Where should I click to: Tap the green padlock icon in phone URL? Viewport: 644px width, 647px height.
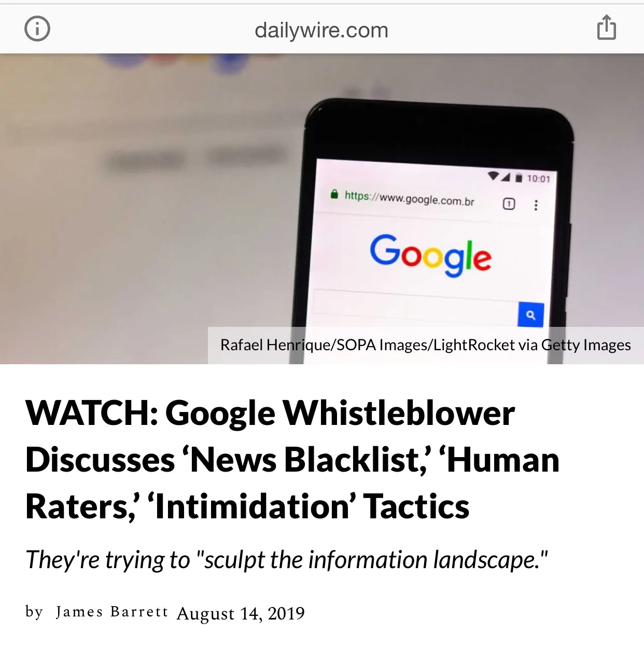pos(334,195)
